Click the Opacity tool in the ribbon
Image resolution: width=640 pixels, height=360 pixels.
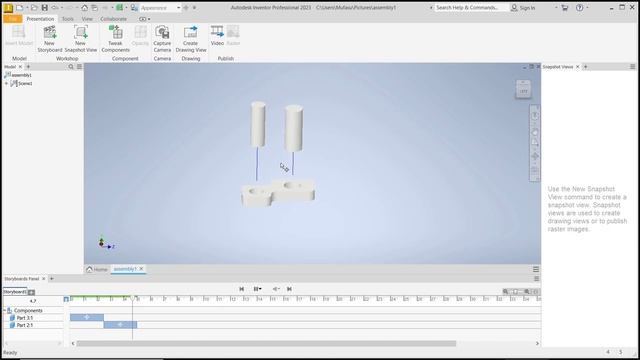[x=140, y=35]
